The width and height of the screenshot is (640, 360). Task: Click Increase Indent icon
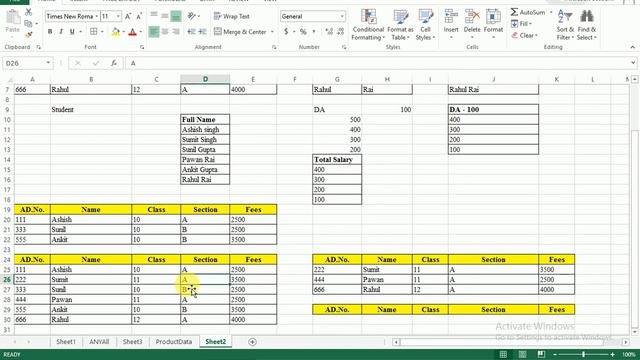click(x=202, y=31)
